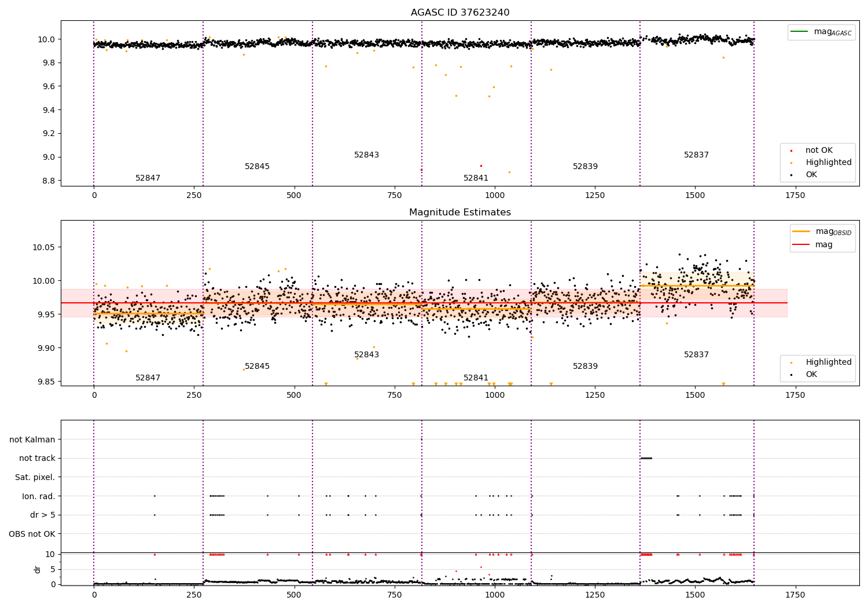Select the 'Sat. pixel.' axis label
868x608 pixels.
pos(35,477)
